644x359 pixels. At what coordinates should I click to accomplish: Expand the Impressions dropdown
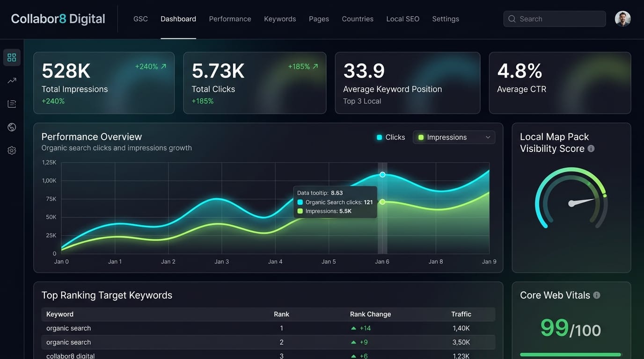[454, 137]
